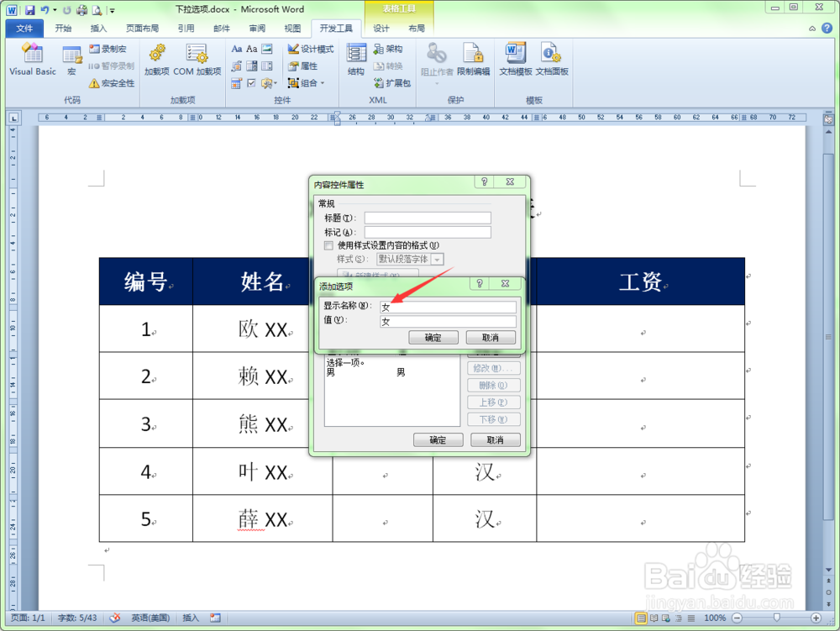Insert a drop-down list content control
The image size is (840, 631).
click(x=267, y=66)
